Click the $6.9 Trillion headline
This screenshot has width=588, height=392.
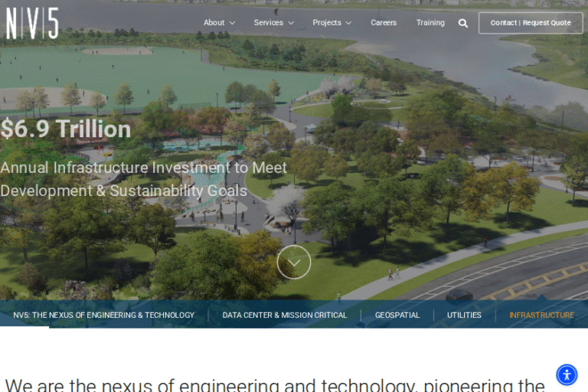click(x=66, y=129)
